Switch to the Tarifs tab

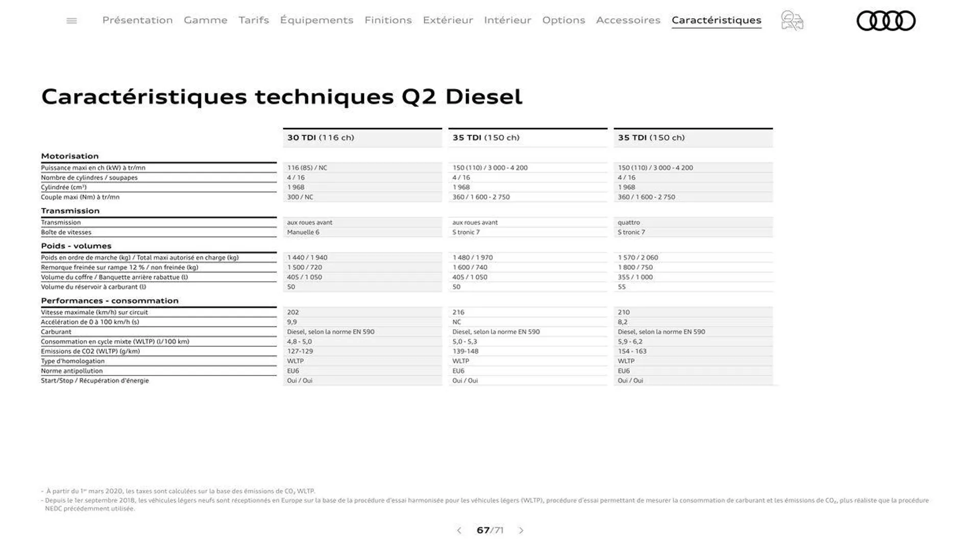[254, 20]
